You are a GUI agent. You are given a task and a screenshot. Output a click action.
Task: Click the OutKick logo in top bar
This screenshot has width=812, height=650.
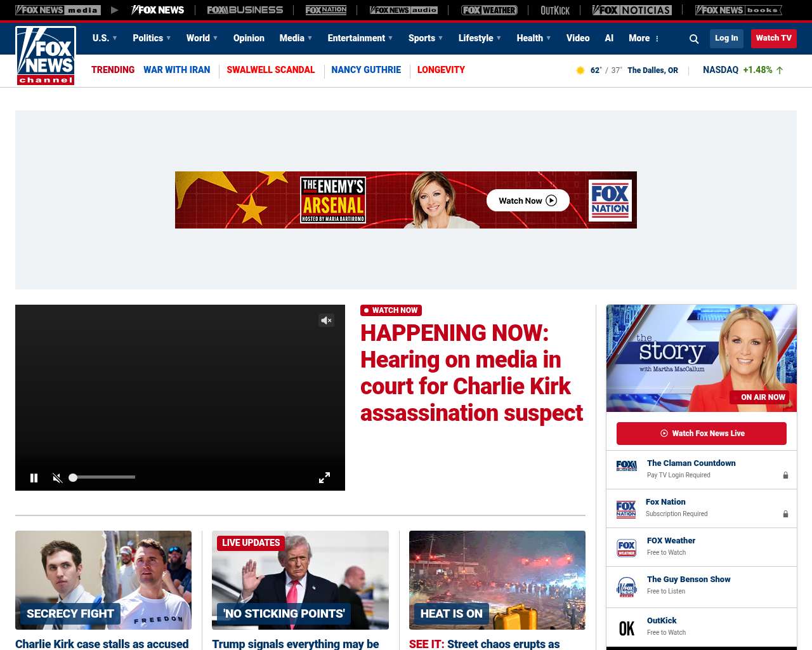click(x=555, y=10)
